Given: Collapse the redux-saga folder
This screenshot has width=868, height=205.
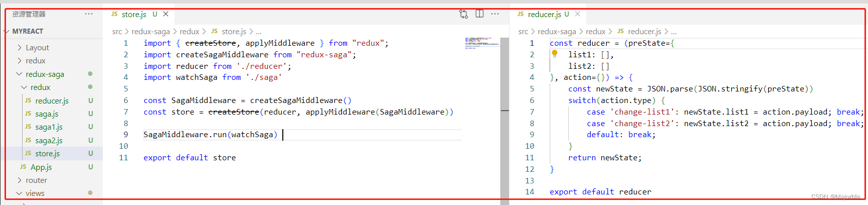Looking at the screenshot, I should 45,74.
